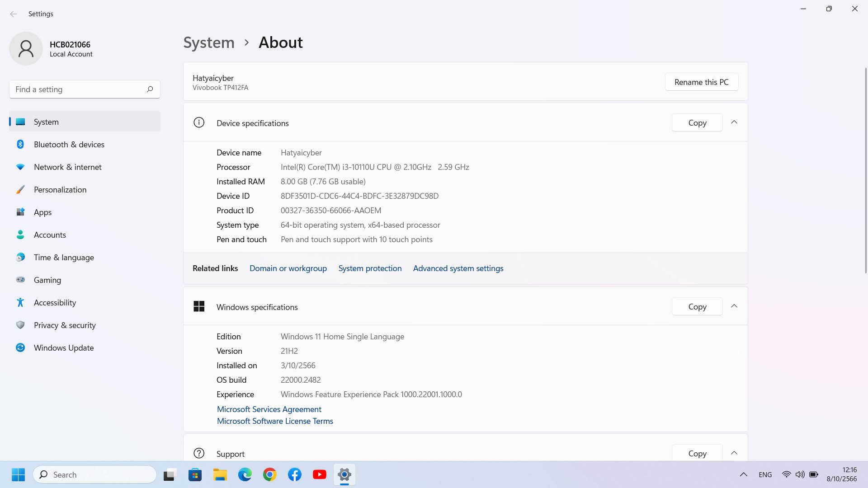Show hidden icons in system tray
Image resolution: width=868 pixels, height=488 pixels.
point(744,474)
